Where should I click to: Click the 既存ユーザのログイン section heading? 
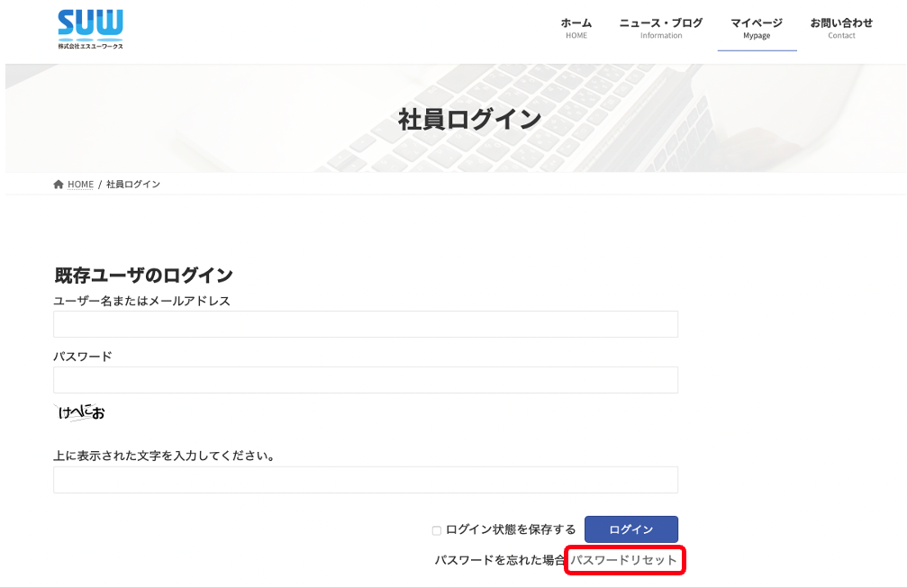point(143,276)
